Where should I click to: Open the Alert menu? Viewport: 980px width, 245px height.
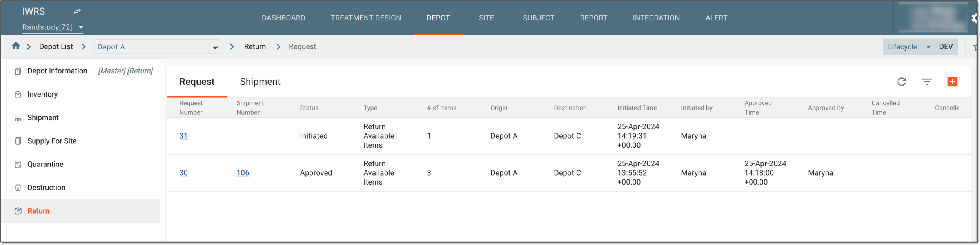[716, 18]
